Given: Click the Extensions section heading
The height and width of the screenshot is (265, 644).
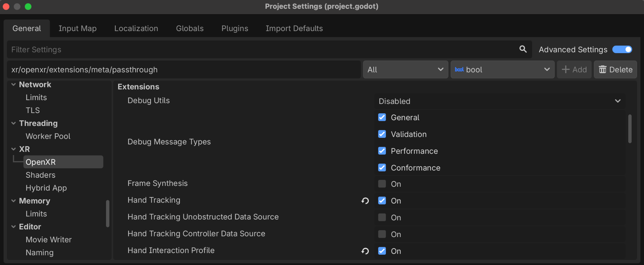Looking at the screenshot, I should (x=138, y=87).
